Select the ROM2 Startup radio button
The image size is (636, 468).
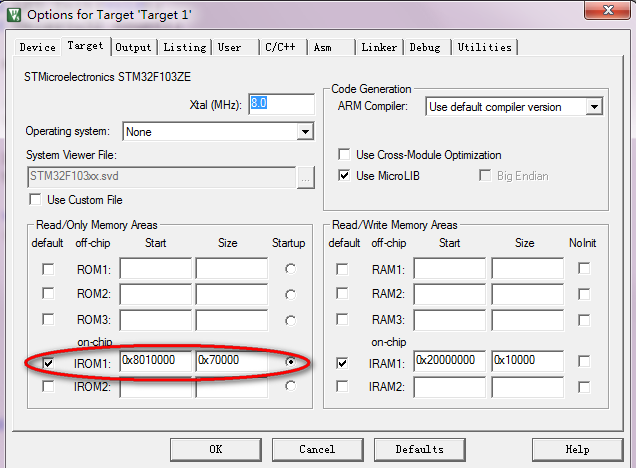[290, 294]
